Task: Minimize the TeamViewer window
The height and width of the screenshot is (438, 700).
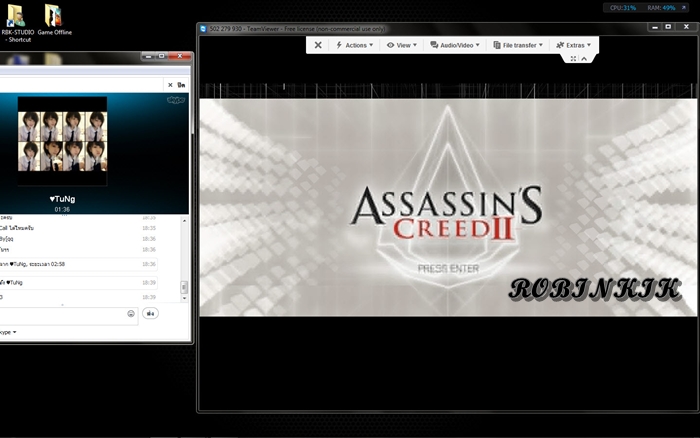Action: click(655, 27)
